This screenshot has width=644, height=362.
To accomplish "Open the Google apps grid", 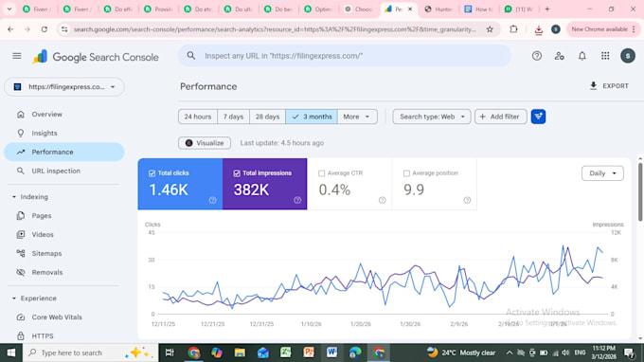I will tap(605, 56).
